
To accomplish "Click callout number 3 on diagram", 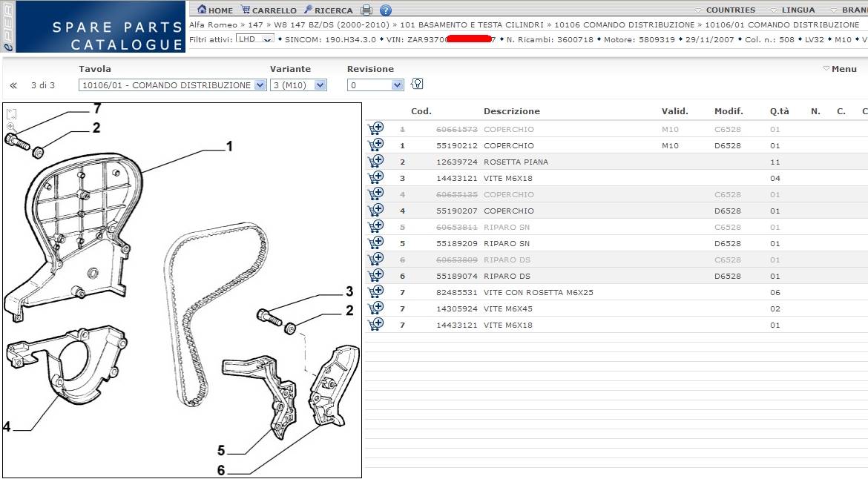I will coord(349,291).
